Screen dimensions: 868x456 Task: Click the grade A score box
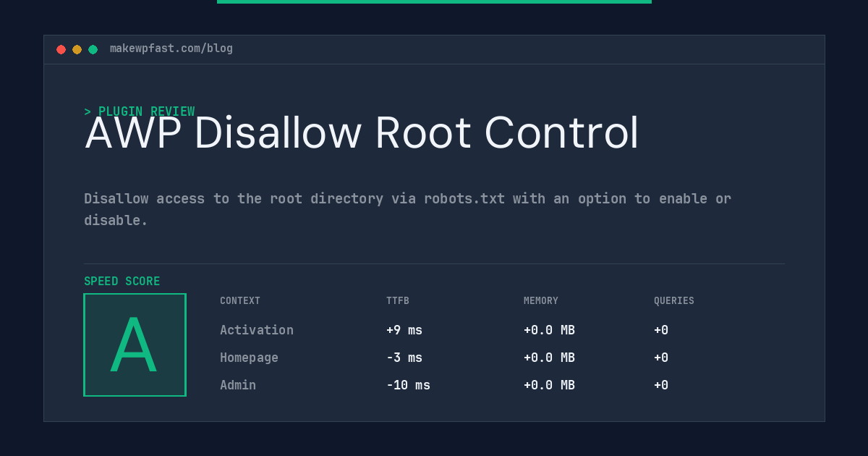135,345
